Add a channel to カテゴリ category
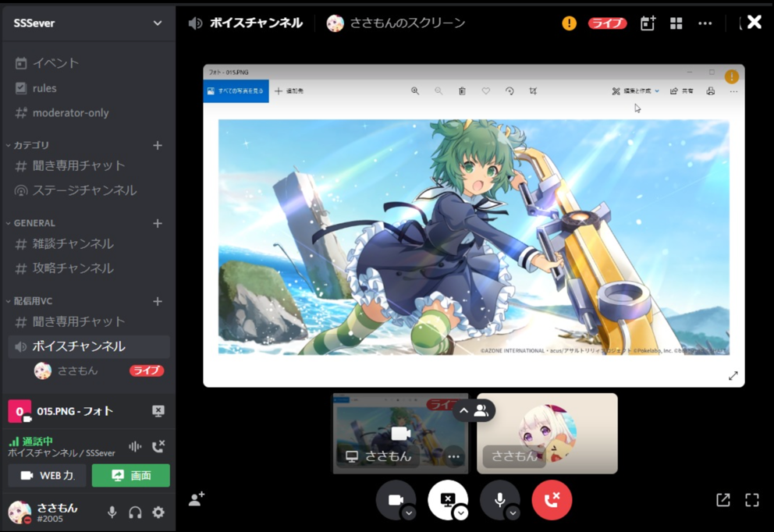Viewport: 774px width, 532px height. click(158, 146)
